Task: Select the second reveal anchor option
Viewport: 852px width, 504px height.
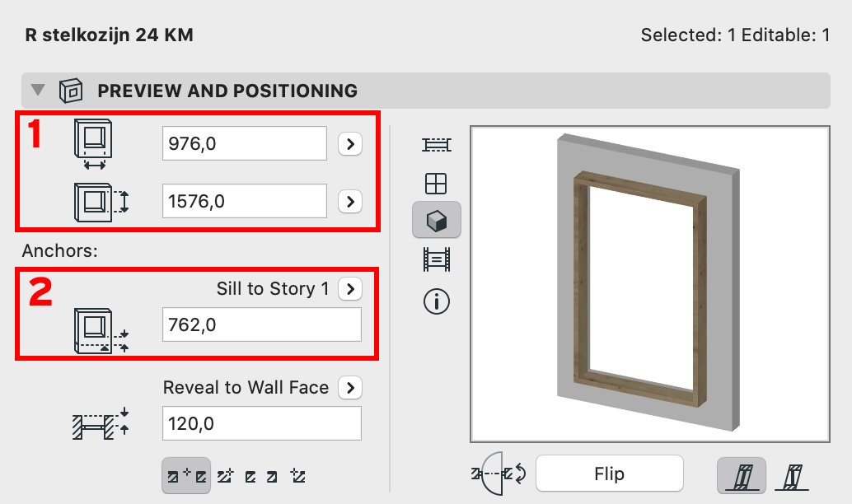Action: click(x=226, y=476)
